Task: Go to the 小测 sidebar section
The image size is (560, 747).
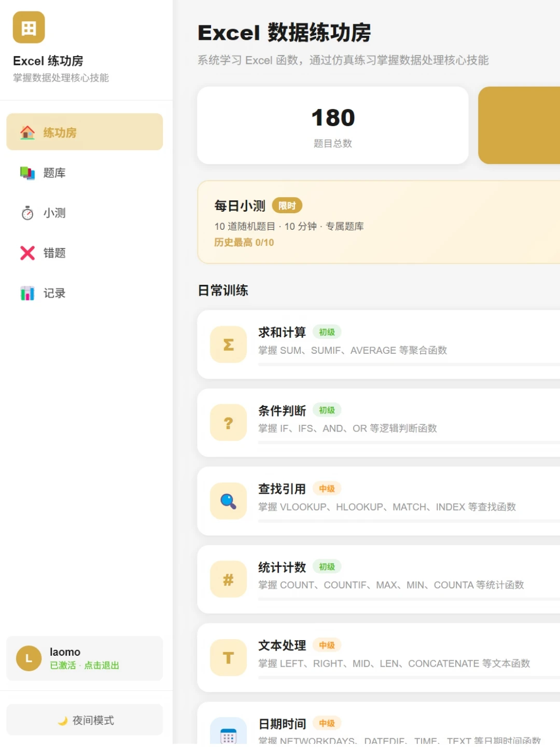Action: (85, 213)
